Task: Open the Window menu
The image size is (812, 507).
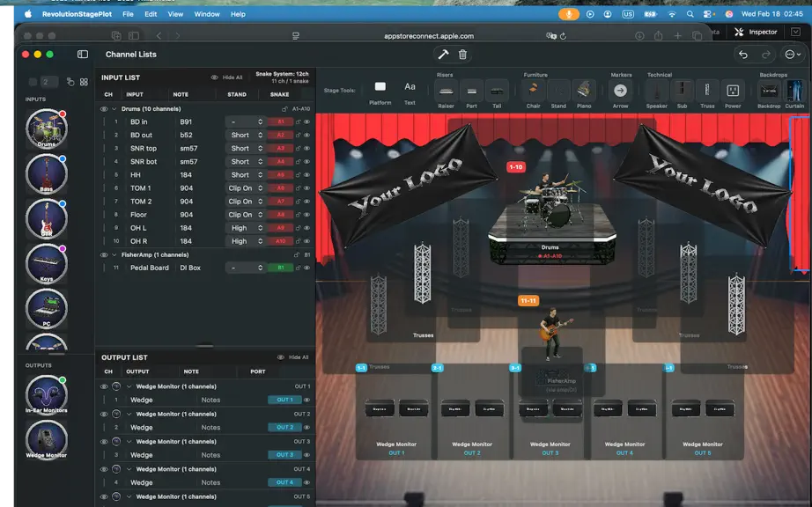Action: click(207, 14)
